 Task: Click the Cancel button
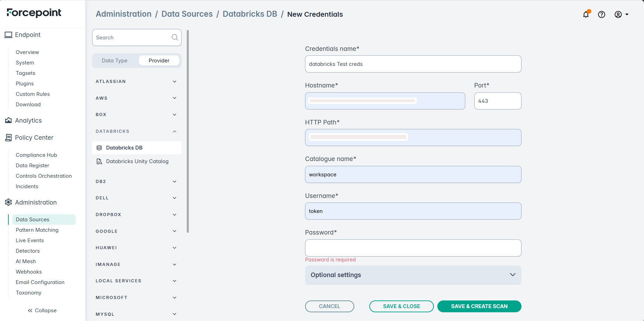(x=329, y=306)
